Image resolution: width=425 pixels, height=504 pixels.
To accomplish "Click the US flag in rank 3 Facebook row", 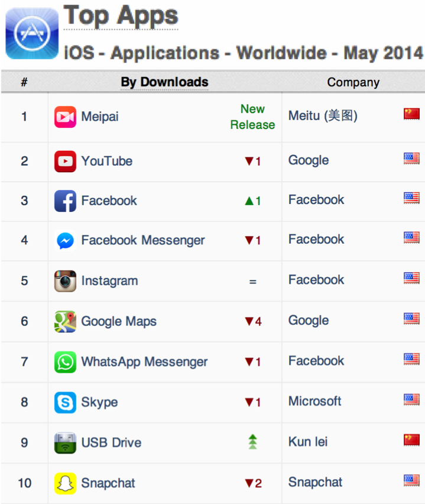I will tap(411, 198).
